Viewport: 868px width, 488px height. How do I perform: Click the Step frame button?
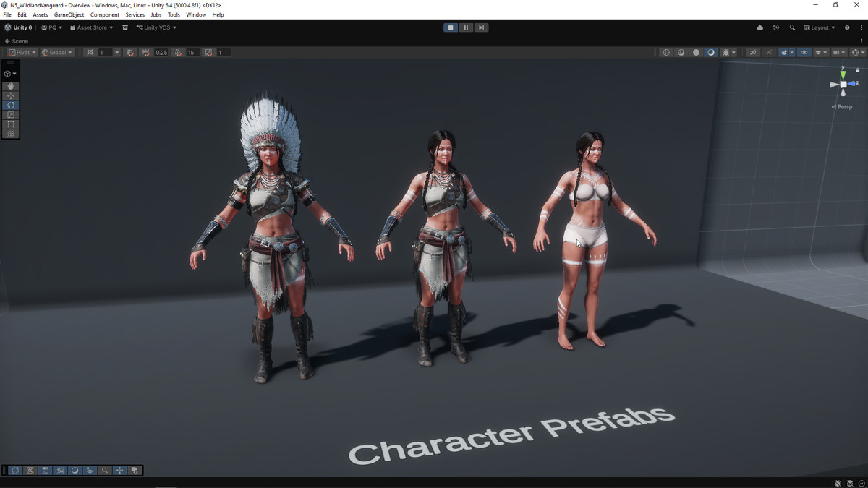(x=481, y=27)
